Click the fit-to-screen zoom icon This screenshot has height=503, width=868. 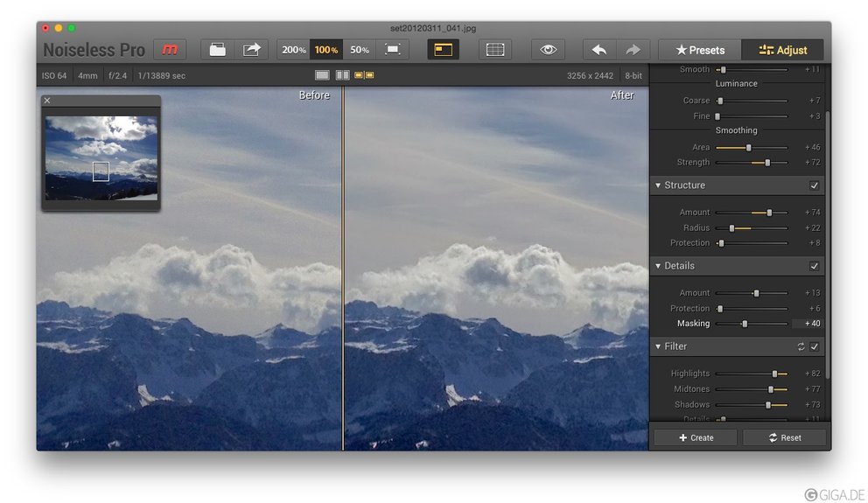393,50
